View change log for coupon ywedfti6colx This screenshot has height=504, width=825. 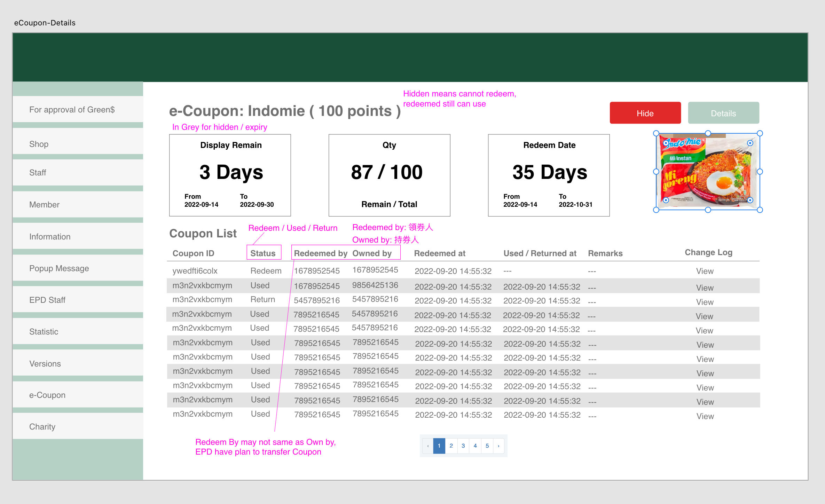[x=705, y=271]
